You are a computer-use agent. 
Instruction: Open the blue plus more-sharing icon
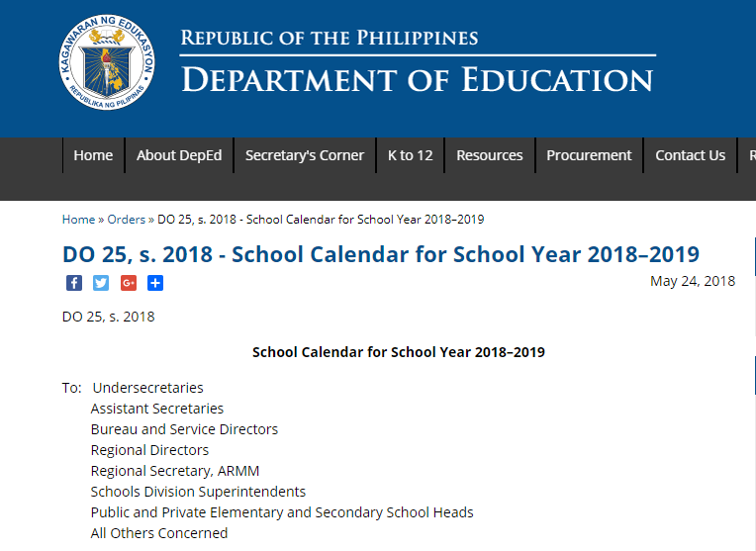[155, 283]
